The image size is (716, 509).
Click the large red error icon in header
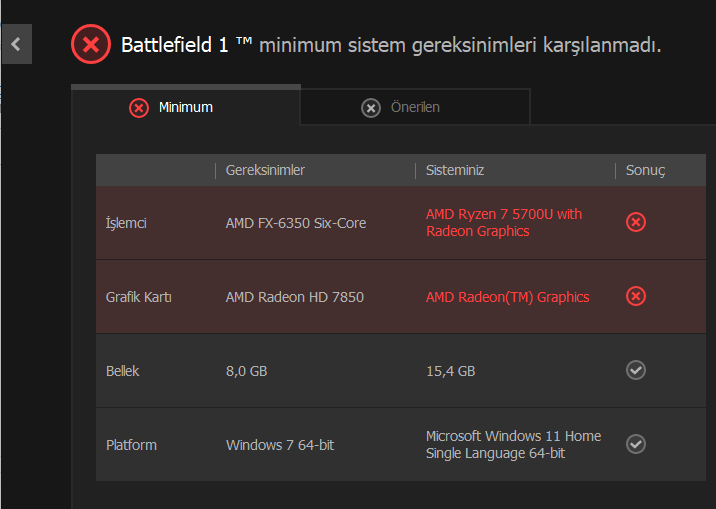91,44
